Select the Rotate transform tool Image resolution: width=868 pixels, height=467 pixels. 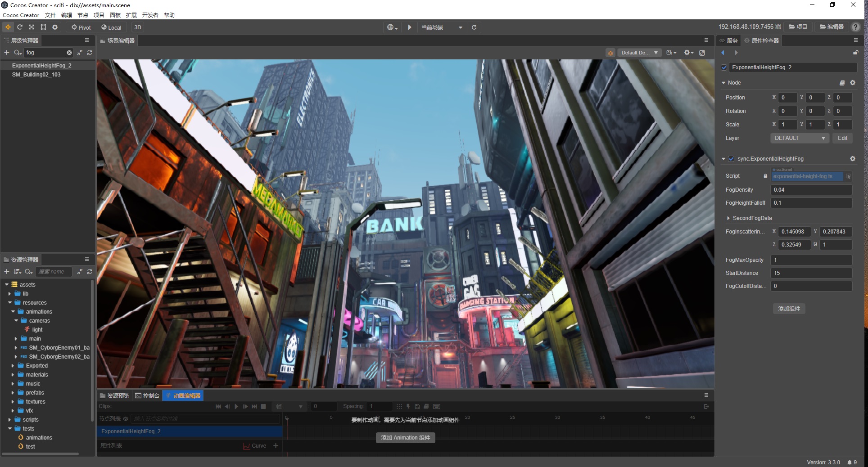coord(20,27)
